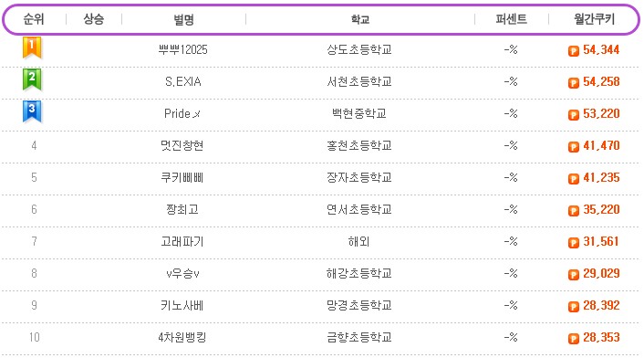Click the cookie coin icon beside 28,353
The image size is (644, 358).
click(574, 338)
